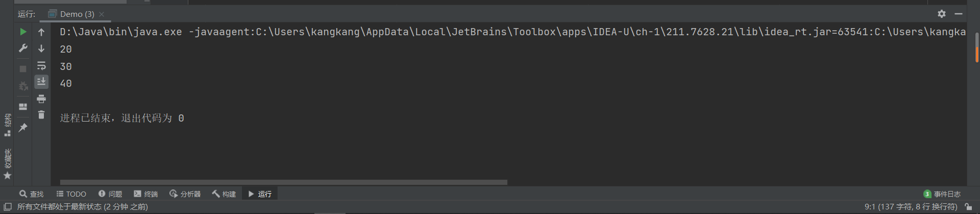
Task: Click the print output printer icon
Action: (41, 99)
